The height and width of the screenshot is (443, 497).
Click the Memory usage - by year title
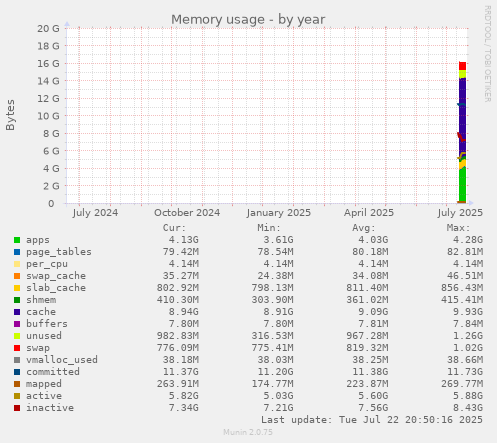point(248,19)
